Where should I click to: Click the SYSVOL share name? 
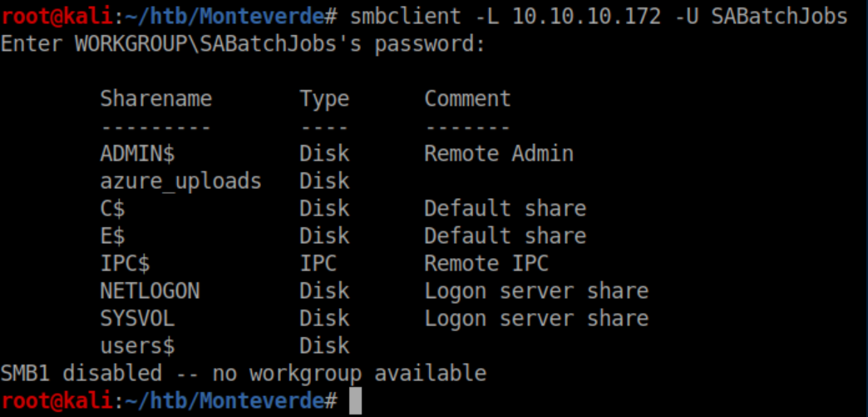(137, 319)
